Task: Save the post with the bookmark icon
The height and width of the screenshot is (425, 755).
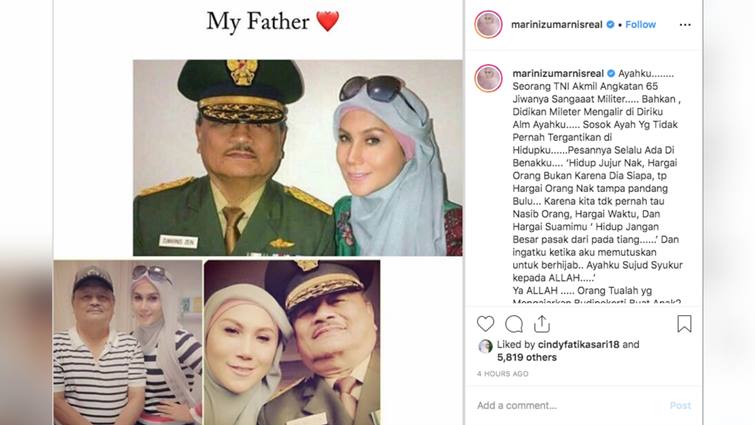Action: (684, 324)
